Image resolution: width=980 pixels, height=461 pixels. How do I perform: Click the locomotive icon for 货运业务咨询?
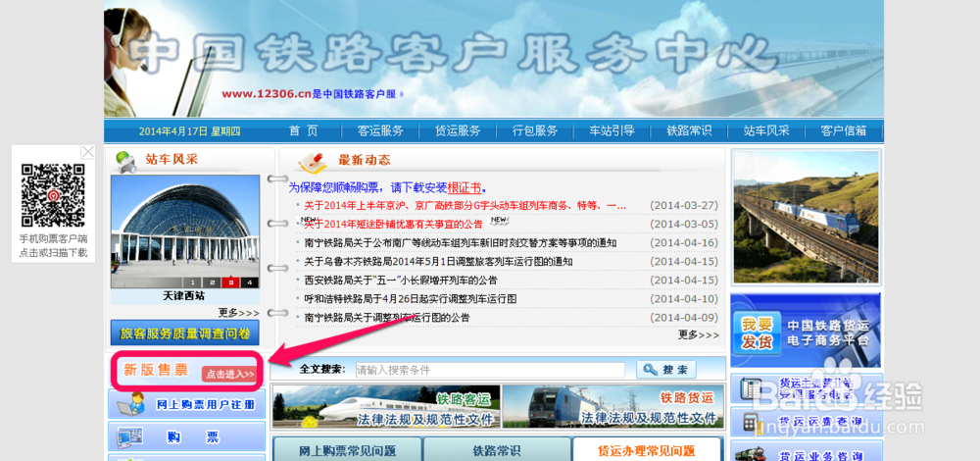(x=752, y=454)
